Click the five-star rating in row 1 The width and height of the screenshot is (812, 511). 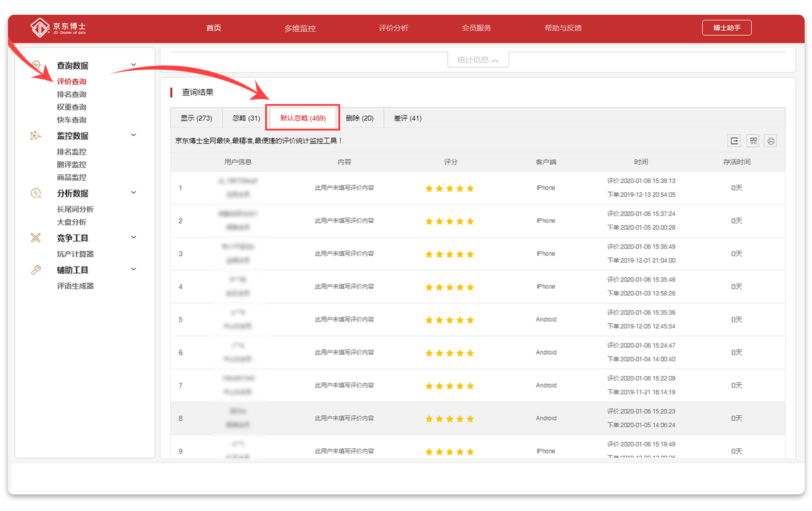click(450, 188)
